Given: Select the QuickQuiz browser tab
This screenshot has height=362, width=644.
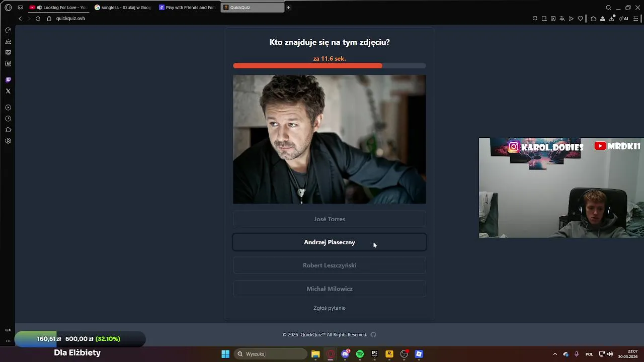Looking at the screenshot, I should pyautogui.click(x=252, y=8).
